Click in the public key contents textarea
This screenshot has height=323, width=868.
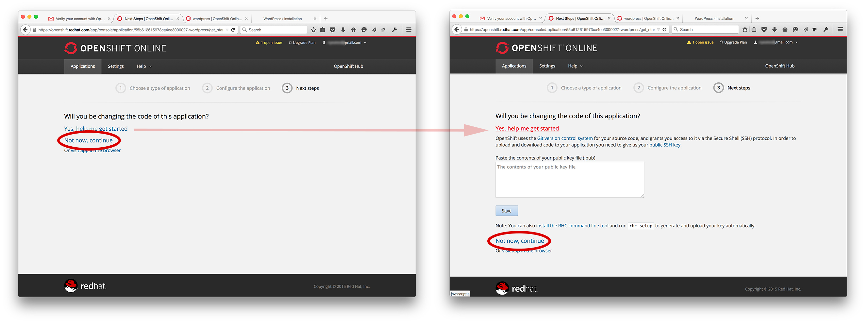[569, 180]
